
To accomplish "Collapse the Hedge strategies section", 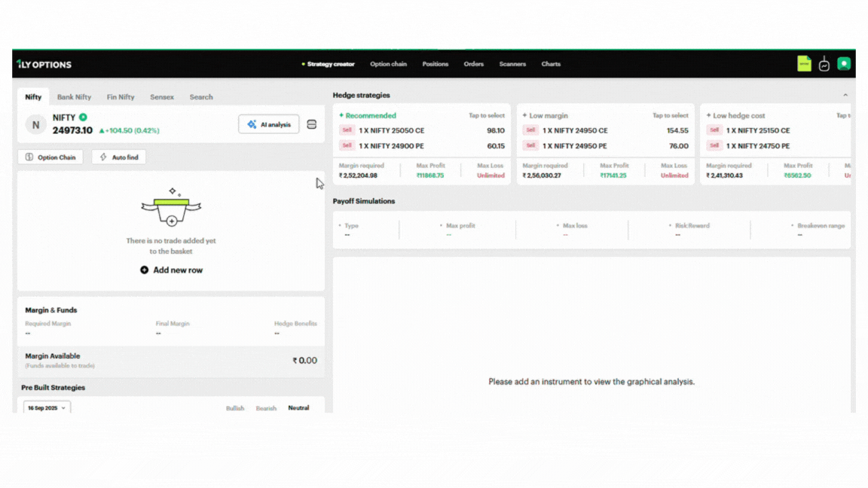I will pyautogui.click(x=845, y=96).
